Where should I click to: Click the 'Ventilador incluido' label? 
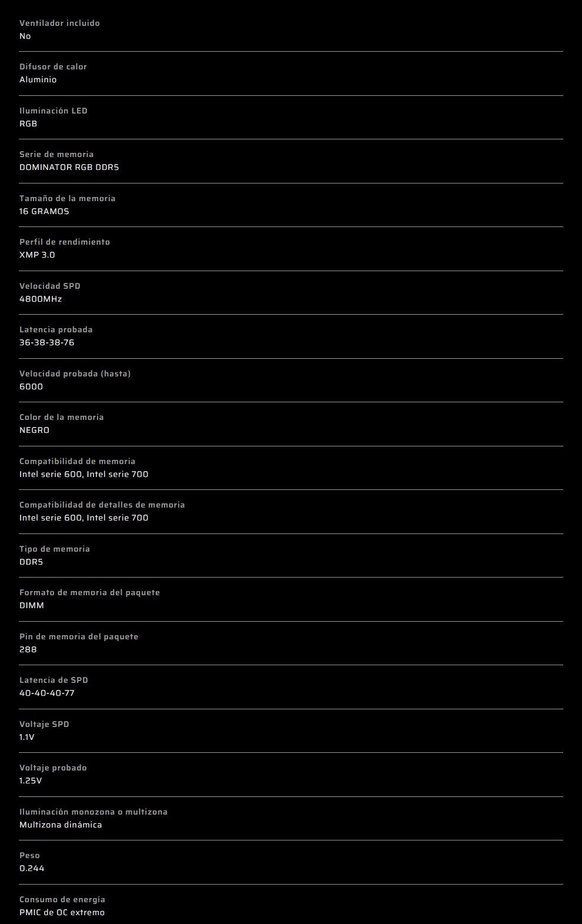point(59,23)
